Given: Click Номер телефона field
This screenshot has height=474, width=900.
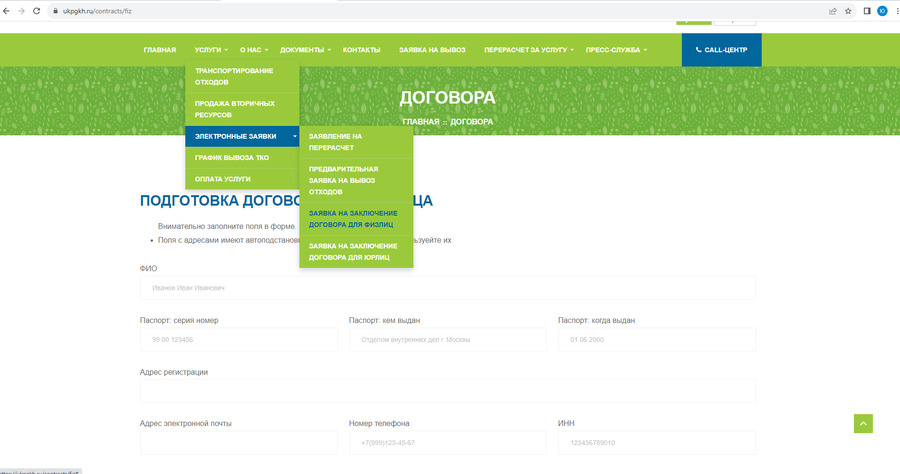Looking at the screenshot, I should pos(448,442).
